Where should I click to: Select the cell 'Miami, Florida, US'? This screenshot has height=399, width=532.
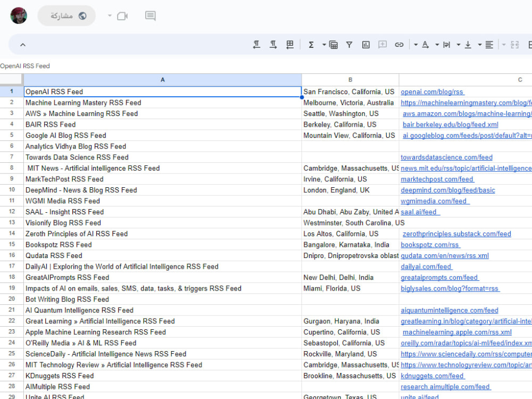350,288
